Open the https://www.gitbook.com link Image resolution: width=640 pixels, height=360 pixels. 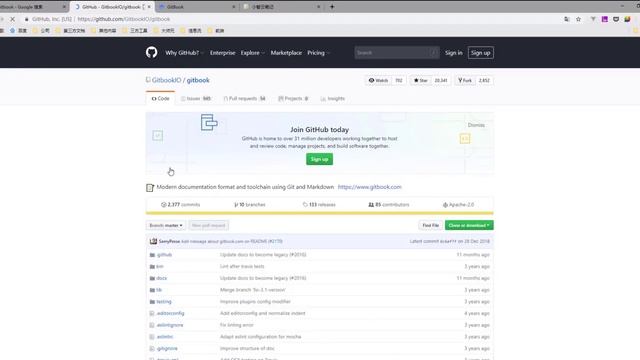point(369,187)
